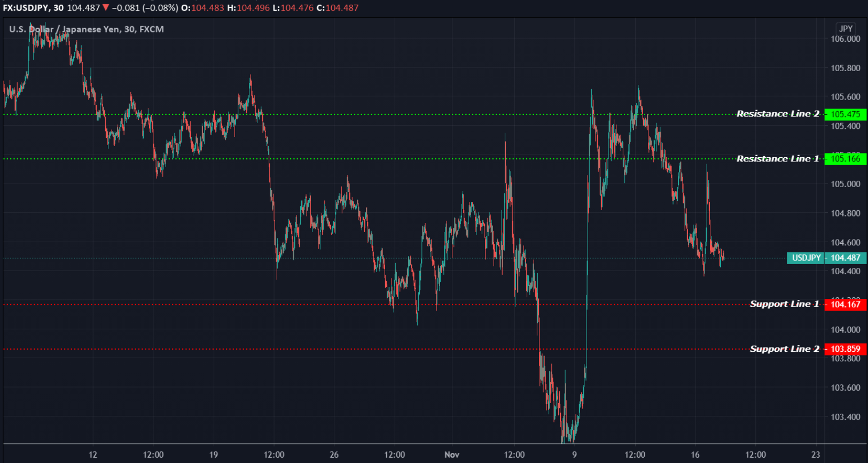Click the Nov date label on time axis

(x=452, y=455)
